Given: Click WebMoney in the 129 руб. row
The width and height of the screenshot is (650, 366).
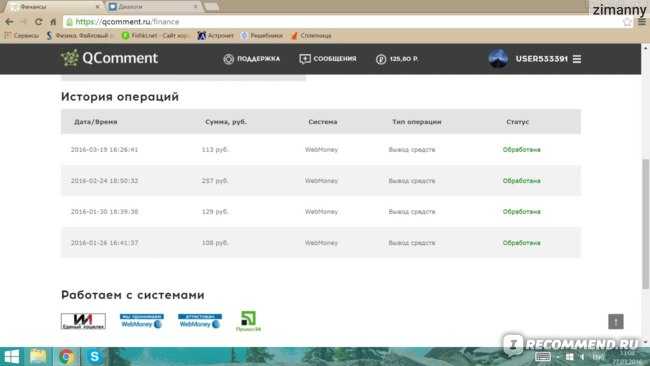Looking at the screenshot, I should click(321, 212).
